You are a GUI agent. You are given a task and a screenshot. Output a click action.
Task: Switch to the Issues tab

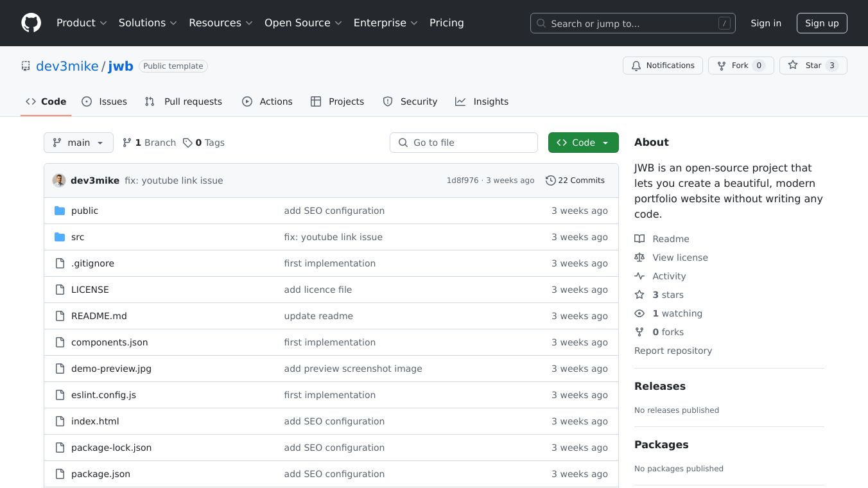click(105, 101)
